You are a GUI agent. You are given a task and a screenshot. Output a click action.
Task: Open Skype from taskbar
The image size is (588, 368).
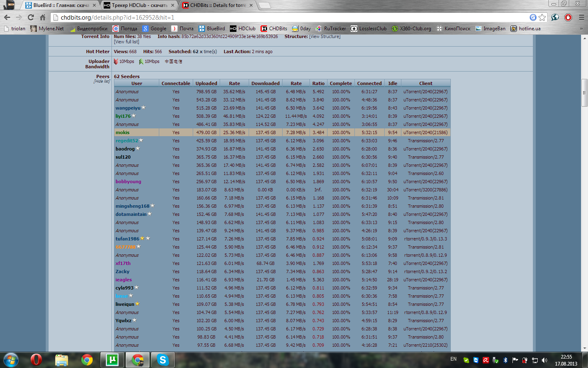pos(163,360)
